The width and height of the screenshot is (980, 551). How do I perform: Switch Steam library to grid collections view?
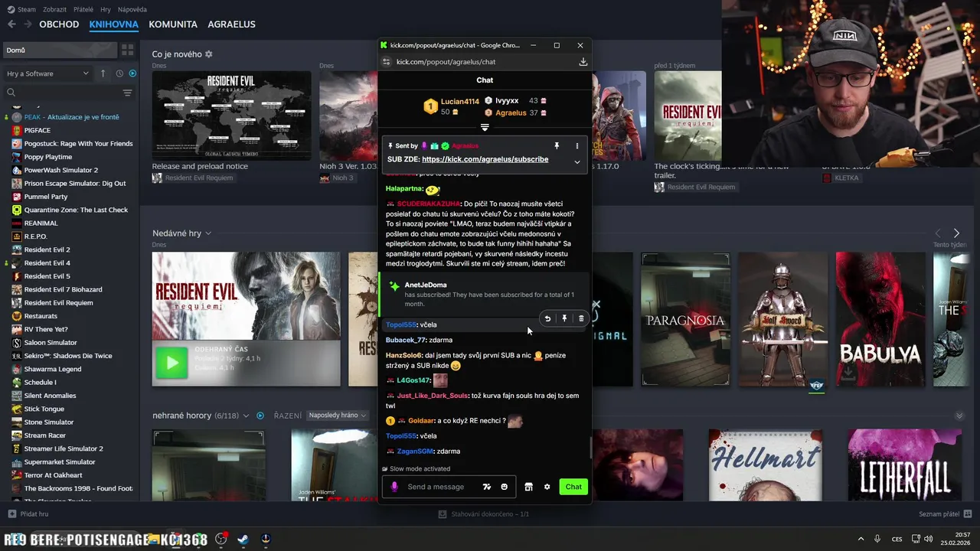[x=127, y=50]
